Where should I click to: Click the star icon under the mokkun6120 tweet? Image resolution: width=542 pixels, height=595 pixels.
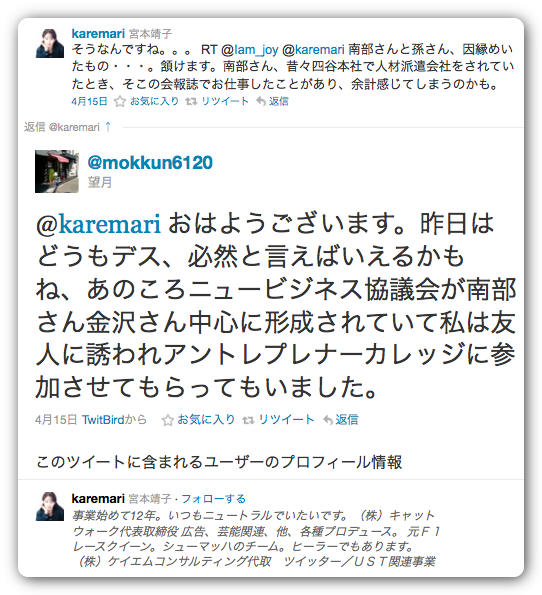[x=167, y=420]
